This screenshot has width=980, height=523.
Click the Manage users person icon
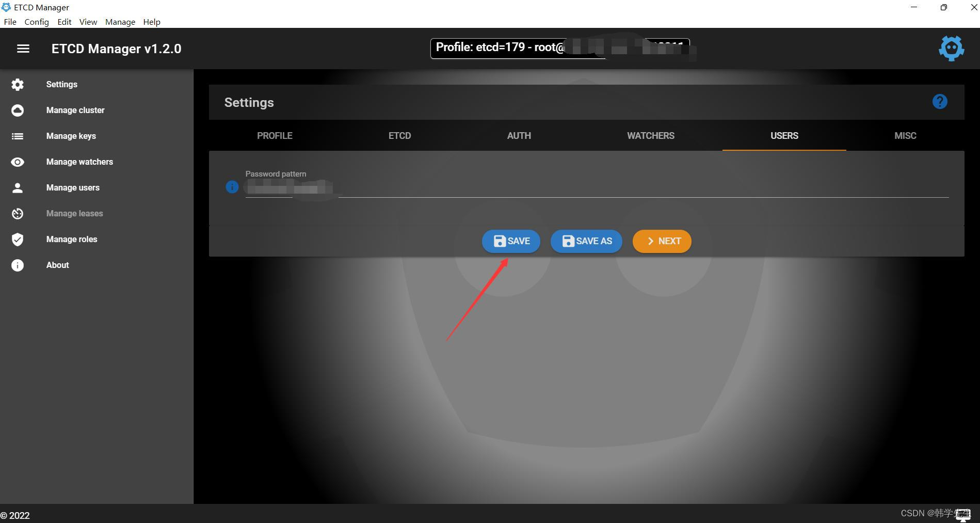pos(18,187)
